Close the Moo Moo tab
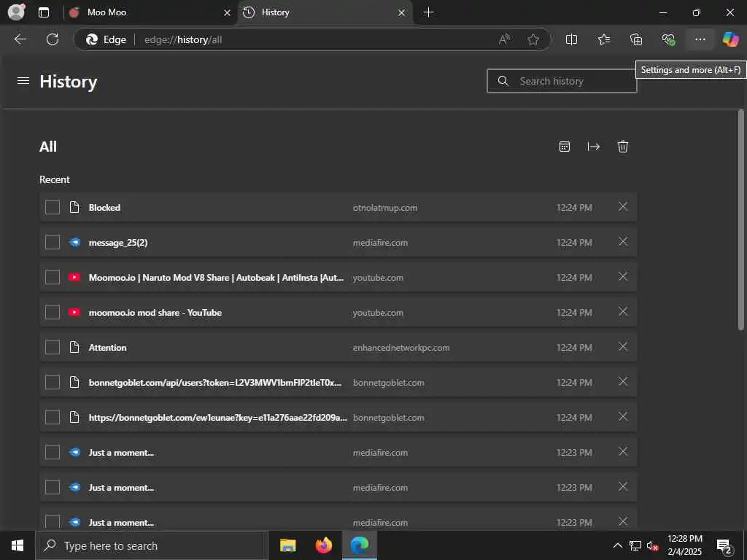The image size is (747, 560). [228, 13]
